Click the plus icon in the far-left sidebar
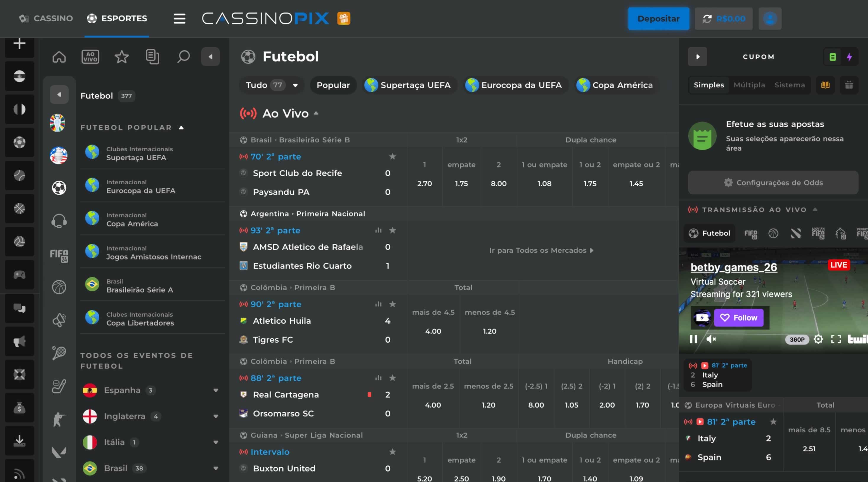Image resolution: width=868 pixels, height=482 pixels. (x=20, y=43)
